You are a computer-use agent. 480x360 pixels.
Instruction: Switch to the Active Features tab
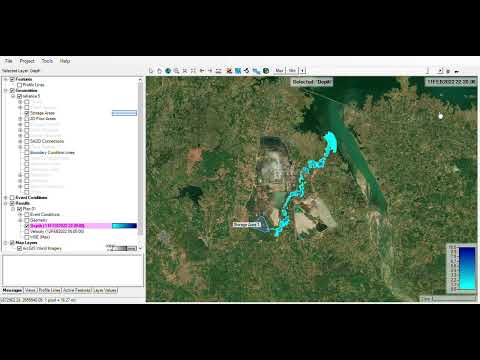(77, 291)
